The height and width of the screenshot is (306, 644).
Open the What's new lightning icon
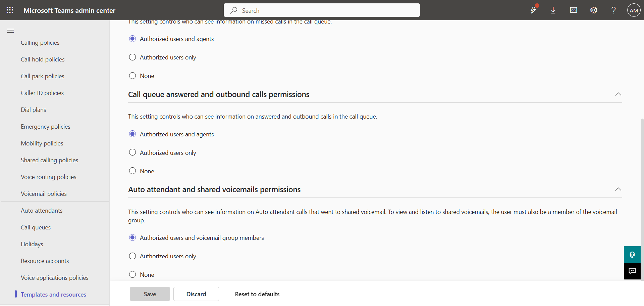pos(533,10)
